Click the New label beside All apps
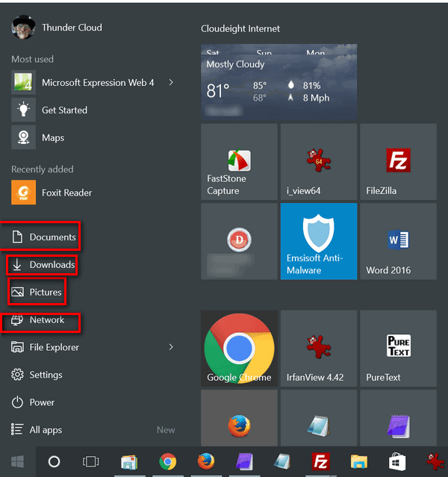Screen dimensions: 448x477 pyautogui.click(x=166, y=430)
